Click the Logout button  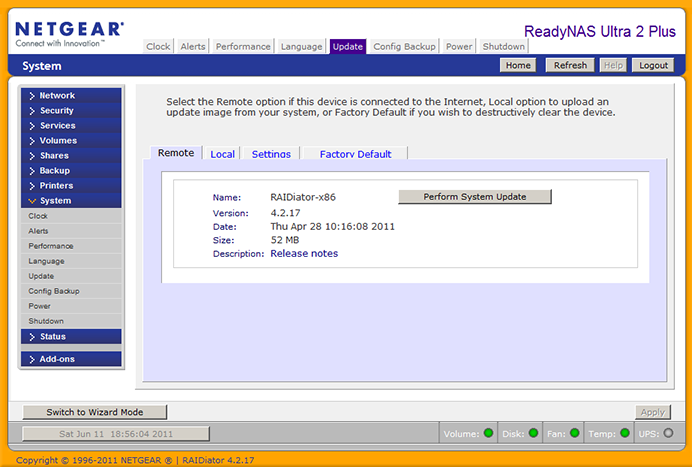click(x=653, y=65)
